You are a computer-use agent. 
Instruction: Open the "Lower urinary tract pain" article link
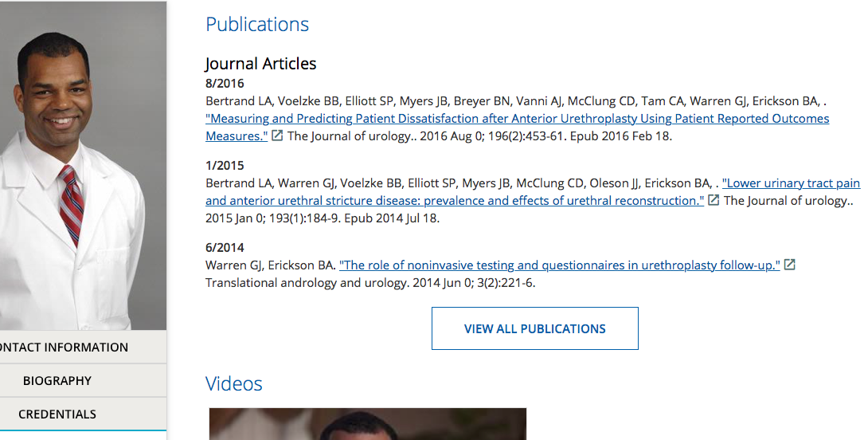(x=533, y=192)
